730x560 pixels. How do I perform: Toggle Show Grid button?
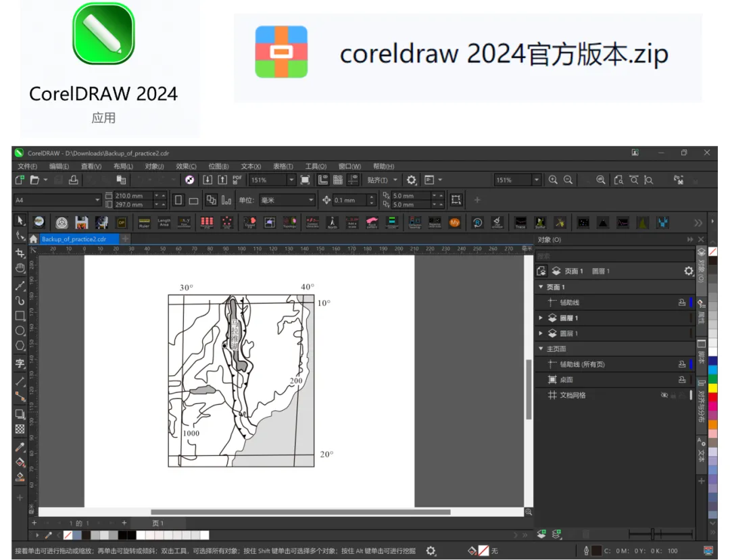338,180
